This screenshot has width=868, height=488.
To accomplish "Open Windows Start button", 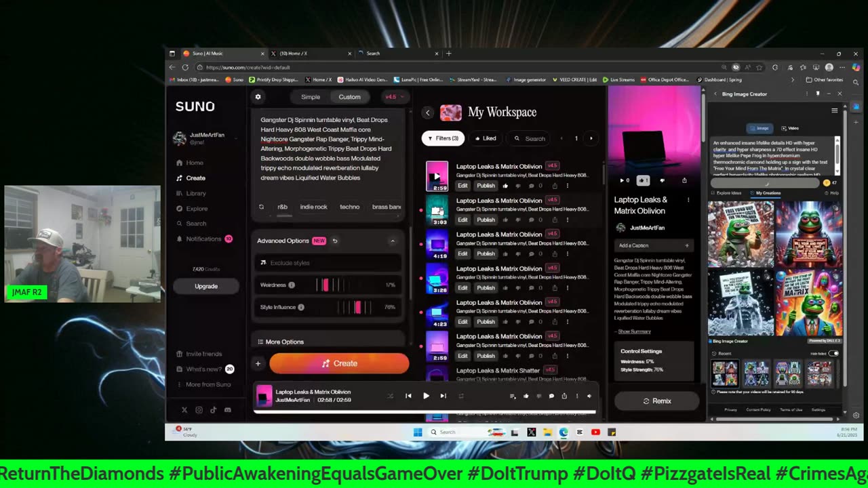I will (x=418, y=432).
